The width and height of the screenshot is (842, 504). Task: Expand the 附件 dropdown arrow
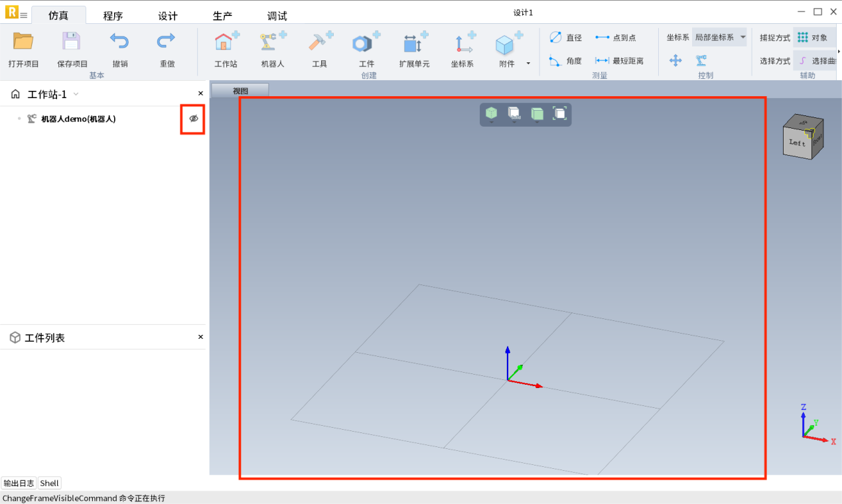tap(528, 64)
